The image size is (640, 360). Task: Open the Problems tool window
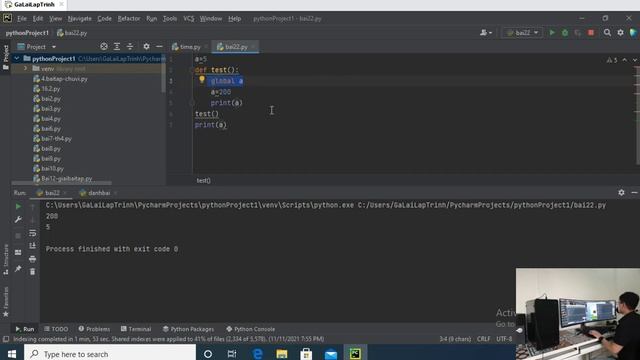pyautogui.click(x=94, y=329)
